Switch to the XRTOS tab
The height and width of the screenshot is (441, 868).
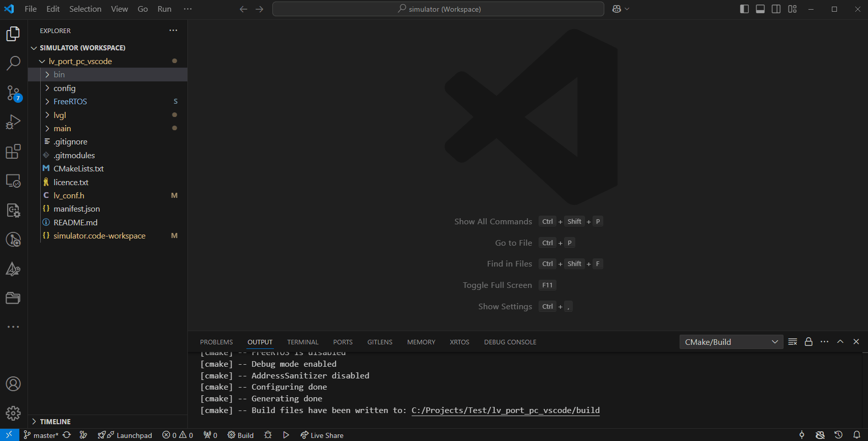[x=460, y=342]
